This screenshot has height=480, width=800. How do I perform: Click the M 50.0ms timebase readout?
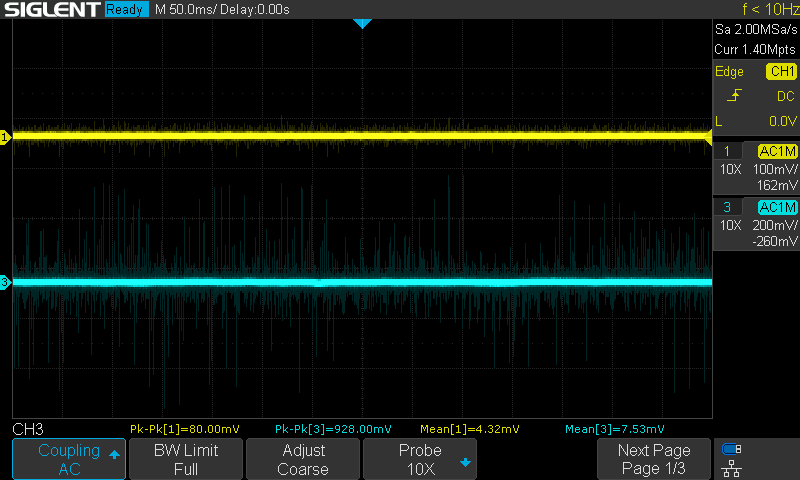(186, 10)
